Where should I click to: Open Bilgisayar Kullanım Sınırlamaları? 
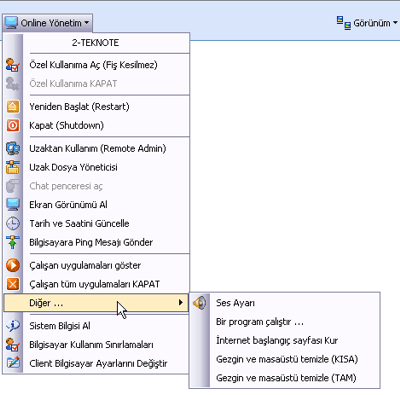coord(96,344)
